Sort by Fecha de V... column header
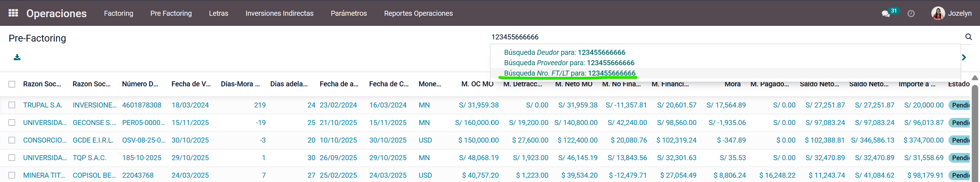The width and height of the screenshot is (980, 182). coord(191,84)
